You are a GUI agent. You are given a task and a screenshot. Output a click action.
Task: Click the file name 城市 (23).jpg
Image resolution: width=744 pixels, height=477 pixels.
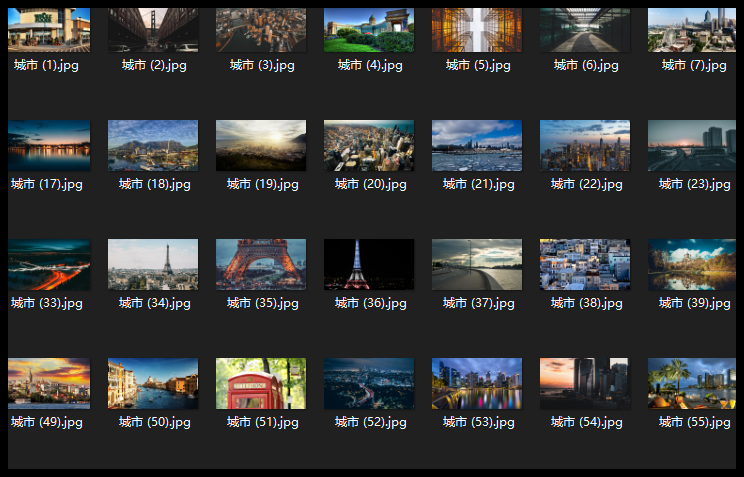(695, 184)
